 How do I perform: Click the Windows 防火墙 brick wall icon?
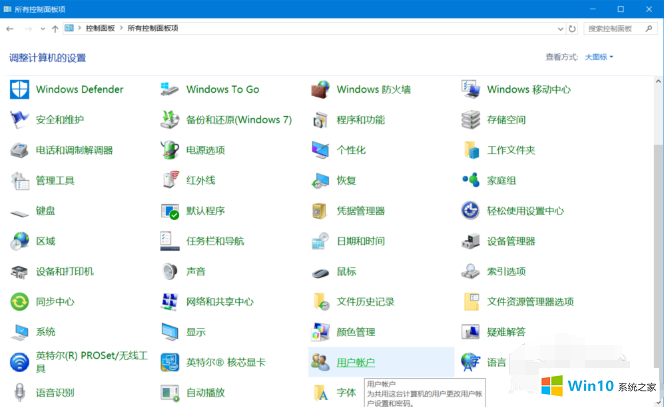click(320, 89)
